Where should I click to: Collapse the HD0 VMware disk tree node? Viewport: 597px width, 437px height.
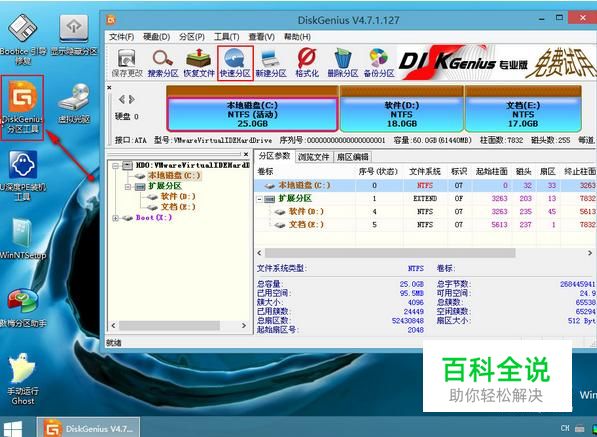pos(116,166)
